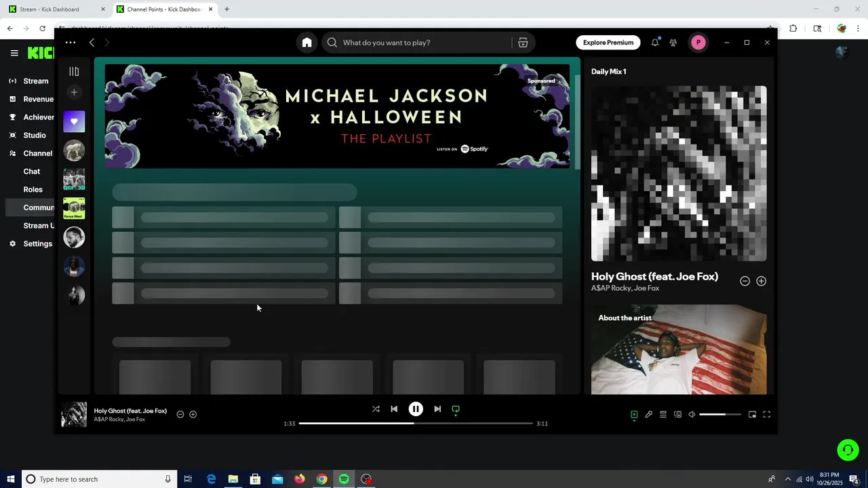868x488 pixels.
Task: Open the Browse icon beside the search field
Action: pyautogui.click(x=523, y=43)
